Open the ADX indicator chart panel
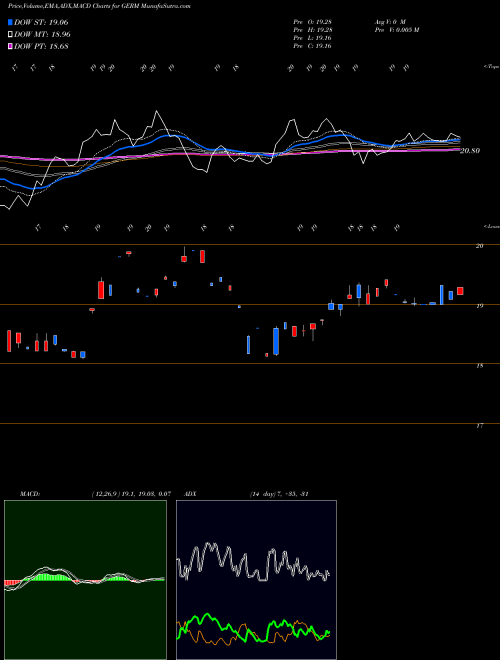 click(256, 580)
